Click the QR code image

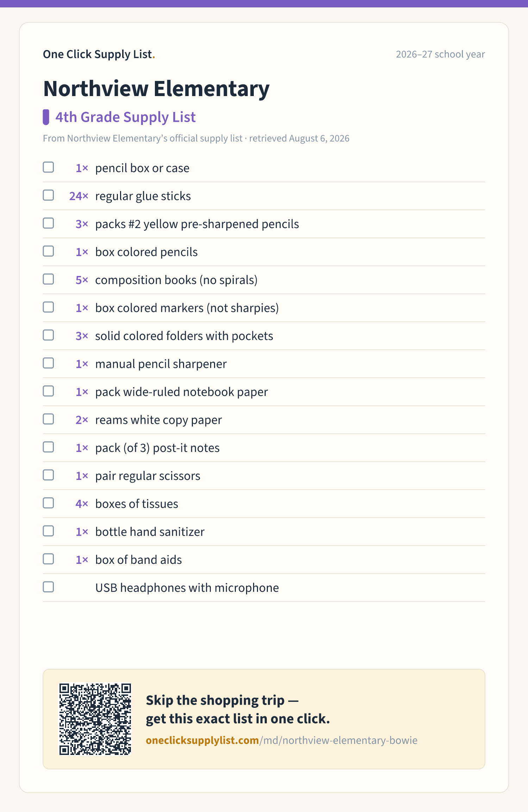pos(95,719)
